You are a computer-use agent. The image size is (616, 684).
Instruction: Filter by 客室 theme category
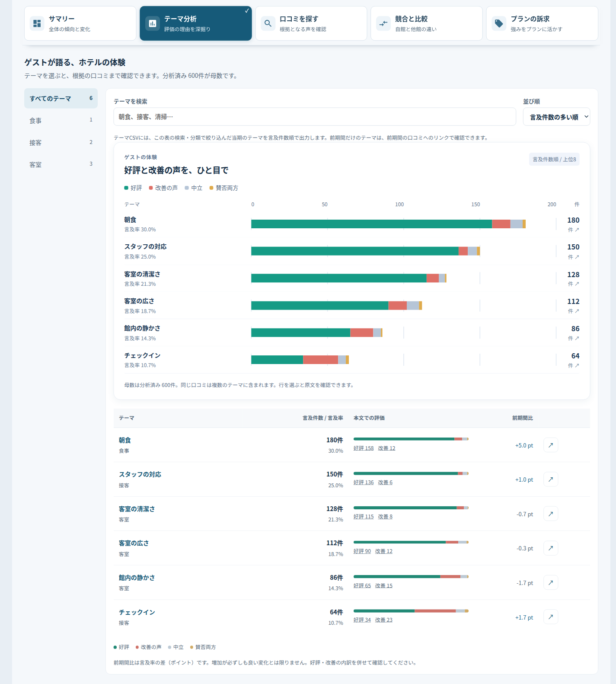pos(61,164)
